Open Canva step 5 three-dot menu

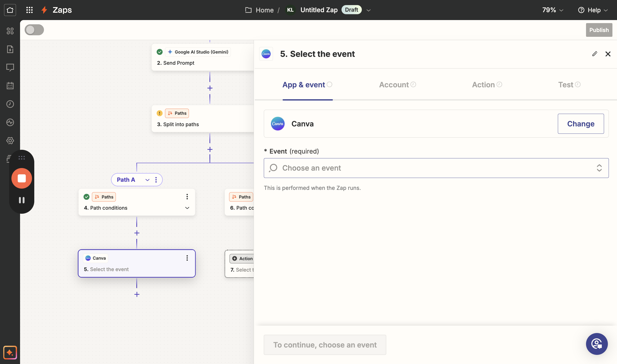click(187, 258)
